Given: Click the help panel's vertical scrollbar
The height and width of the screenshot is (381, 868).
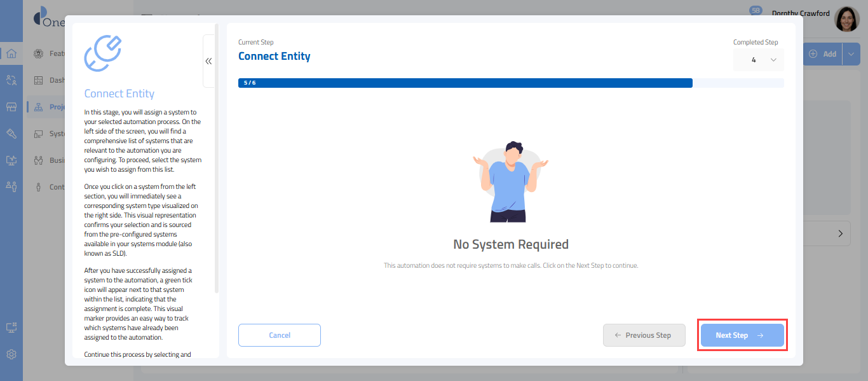Looking at the screenshot, I should (217, 159).
